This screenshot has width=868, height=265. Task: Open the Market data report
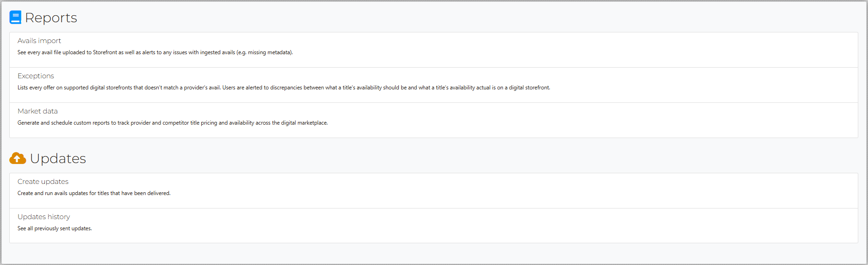coord(37,111)
